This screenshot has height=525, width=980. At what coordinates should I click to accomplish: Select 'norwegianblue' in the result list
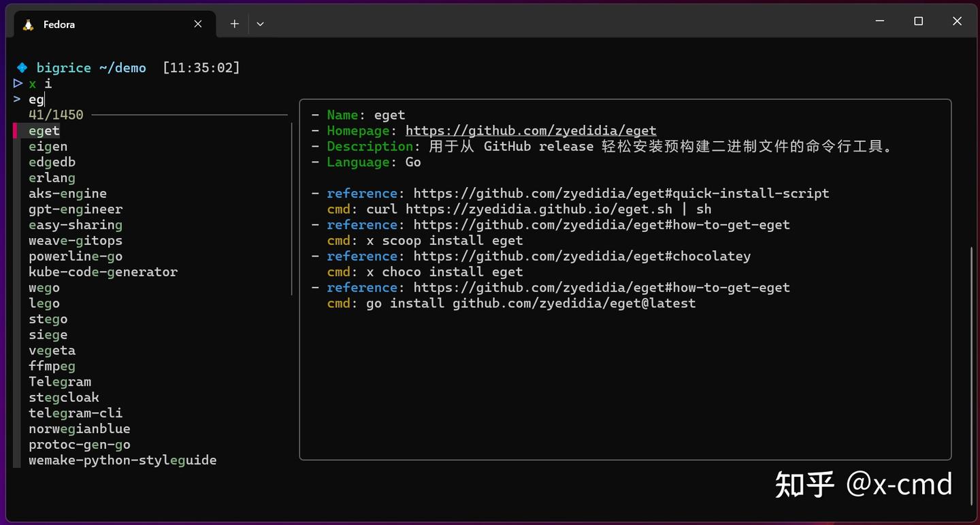pos(80,428)
